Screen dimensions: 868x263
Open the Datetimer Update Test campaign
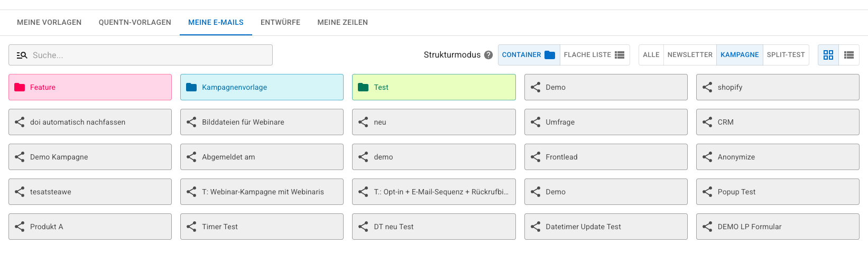(x=606, y=227)
